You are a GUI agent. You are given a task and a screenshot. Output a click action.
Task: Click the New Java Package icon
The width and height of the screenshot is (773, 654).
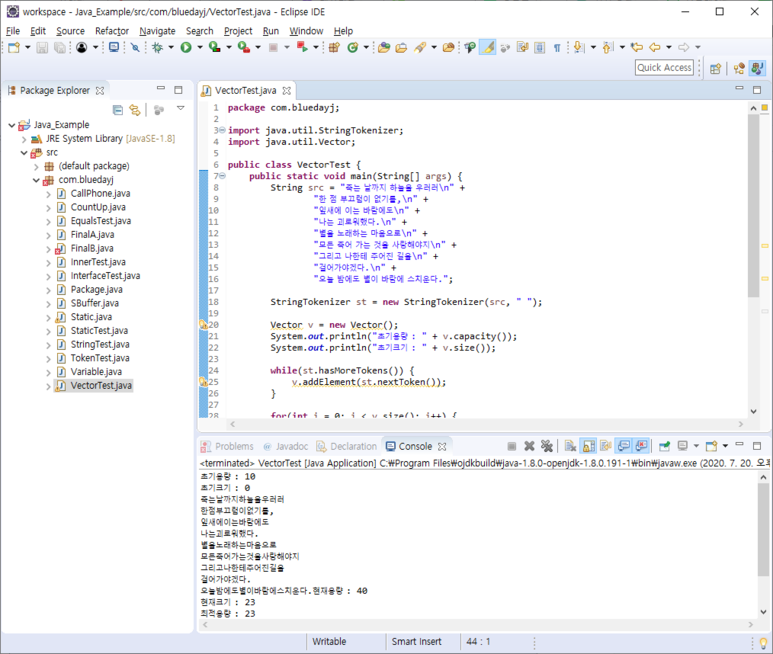334,47
